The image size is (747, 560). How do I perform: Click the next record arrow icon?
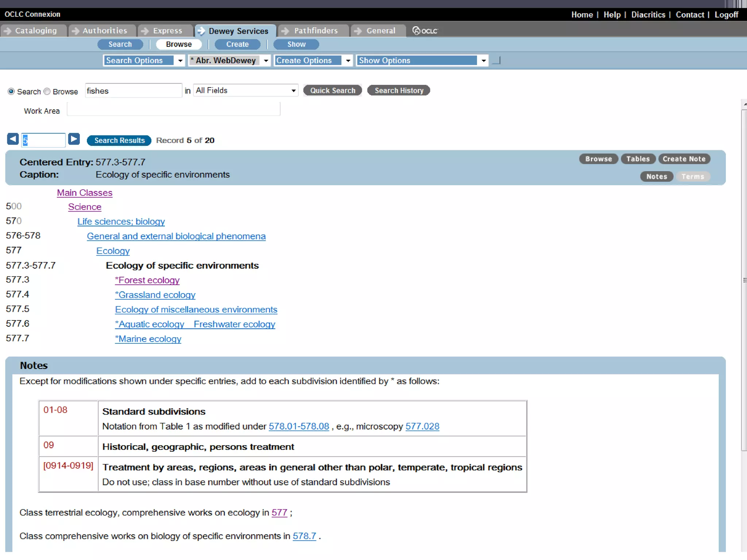click(x=74, y=139)
